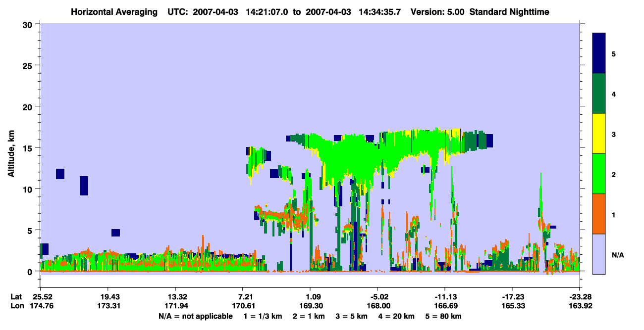644x330 pixels.
Task: Click the 'N/A = not applicable' legend note
Action: pos(195,316)
